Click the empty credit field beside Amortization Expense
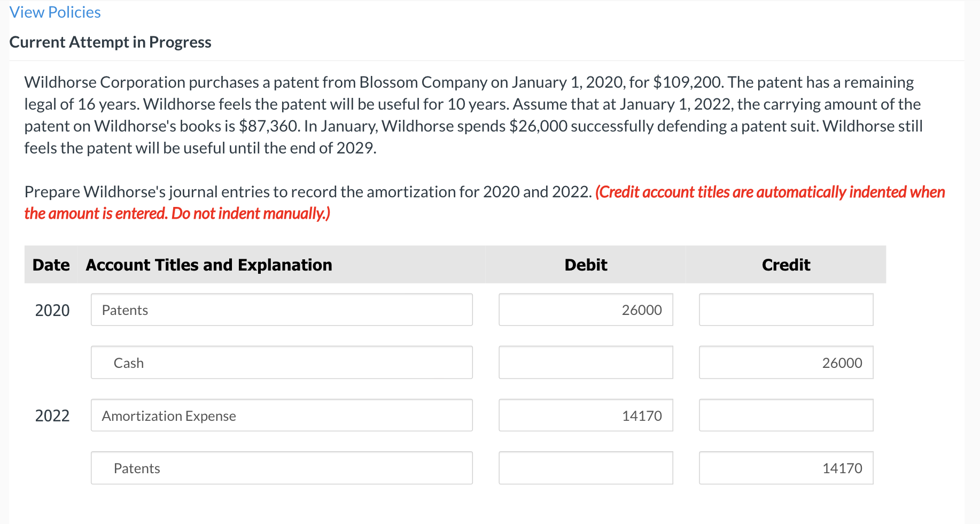 click(785, 415)
